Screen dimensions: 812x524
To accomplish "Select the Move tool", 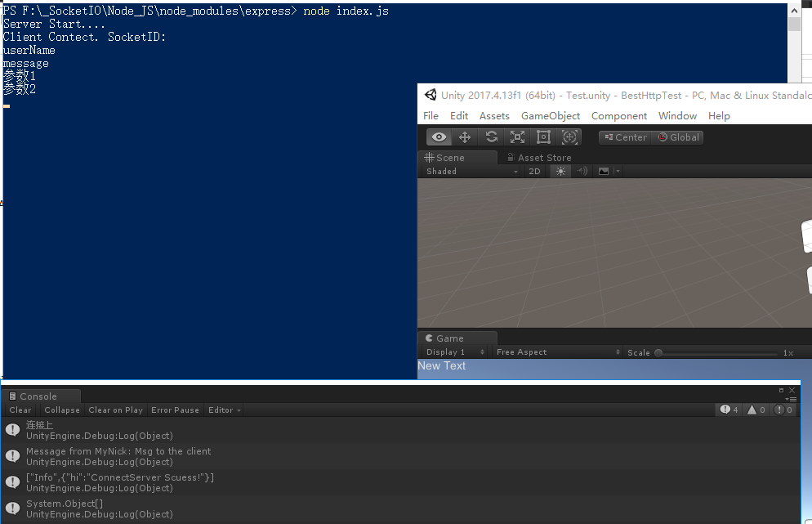I will 465,137.
